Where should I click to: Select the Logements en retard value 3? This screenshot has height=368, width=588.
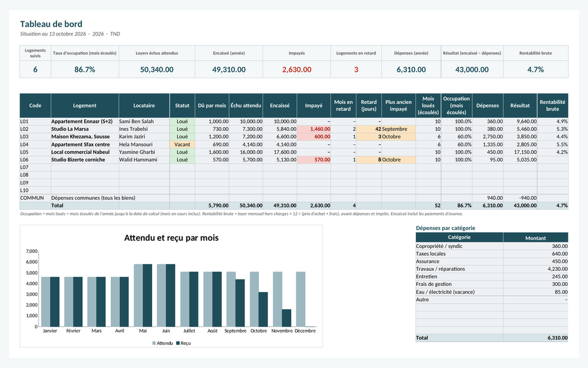point(356,70)
